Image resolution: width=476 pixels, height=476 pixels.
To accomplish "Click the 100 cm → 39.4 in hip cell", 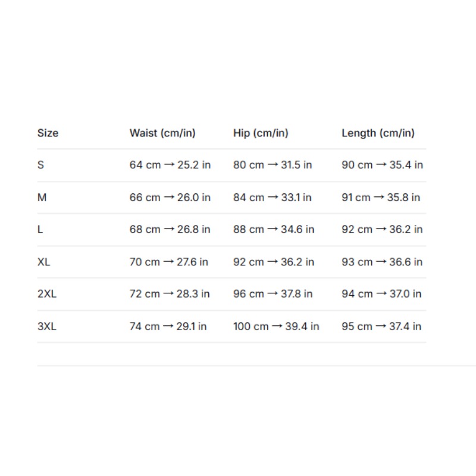I will [x=276, y=326].
